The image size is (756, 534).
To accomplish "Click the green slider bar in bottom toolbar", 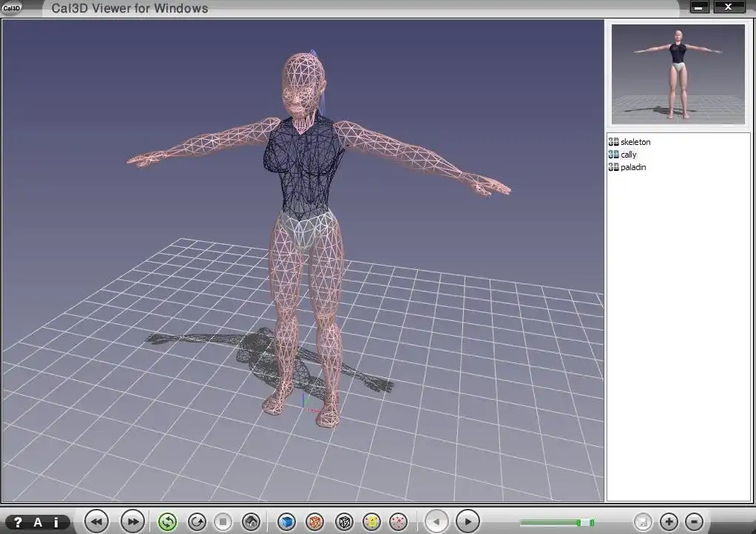I will click(557, 522).
